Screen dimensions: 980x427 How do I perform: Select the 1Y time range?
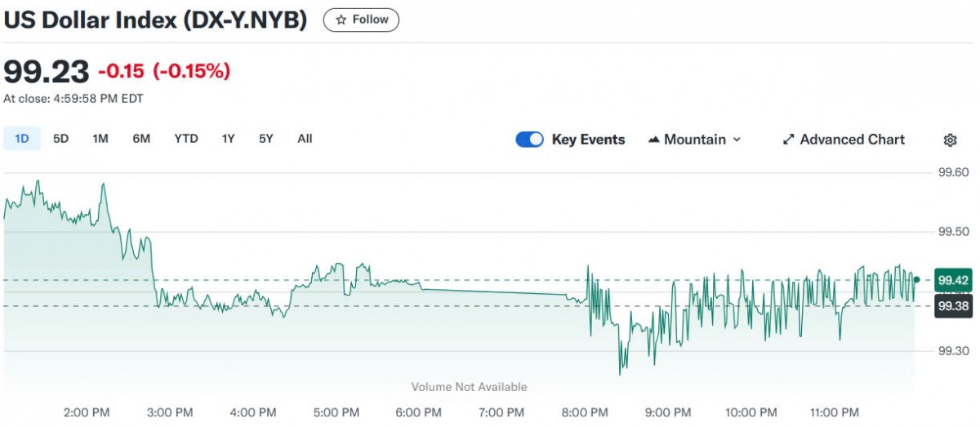tap(228, 139)
